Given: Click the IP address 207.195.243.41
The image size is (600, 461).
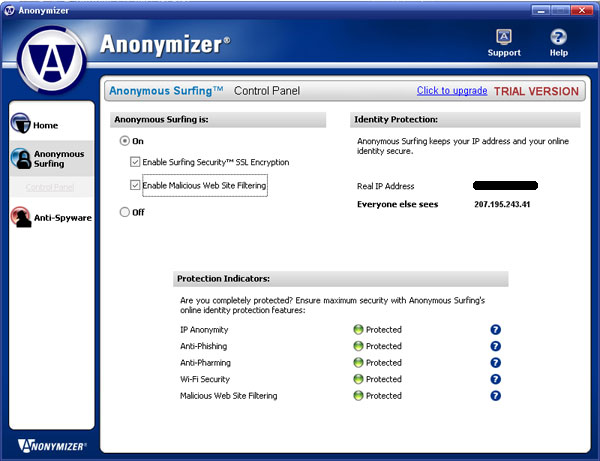Looking at the screenshot, I should tap(502, 204).
